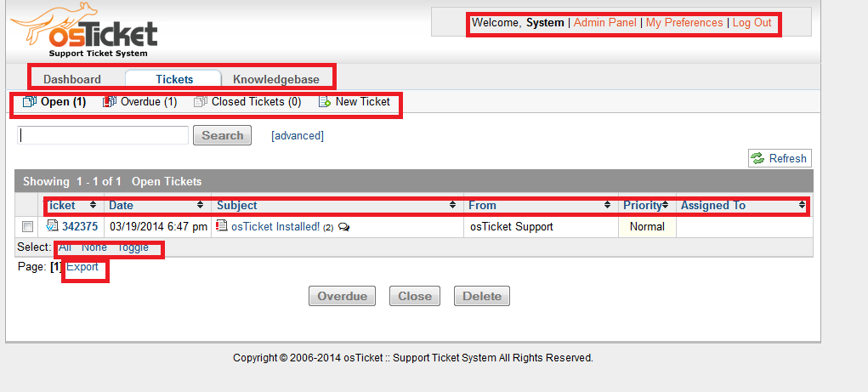Switch to the Dashboard tab
The height and width of the screenshot is (392, 868).
[72, 79]
